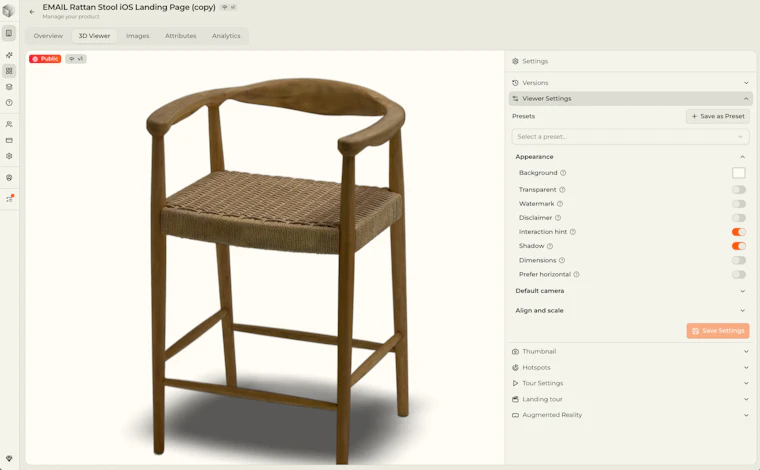Click the cube logo at top left
The height and width of the screenshot is (470, 760).
[9, 11]
